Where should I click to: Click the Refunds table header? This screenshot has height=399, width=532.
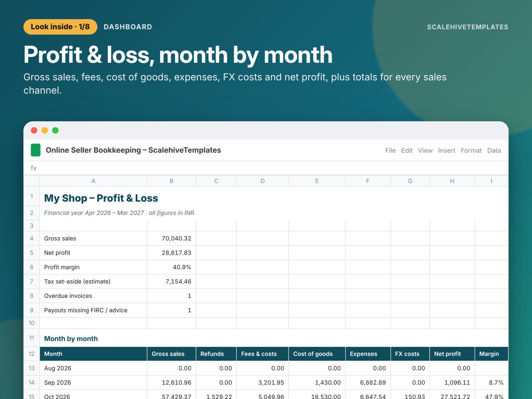click(x=216, y=354)
